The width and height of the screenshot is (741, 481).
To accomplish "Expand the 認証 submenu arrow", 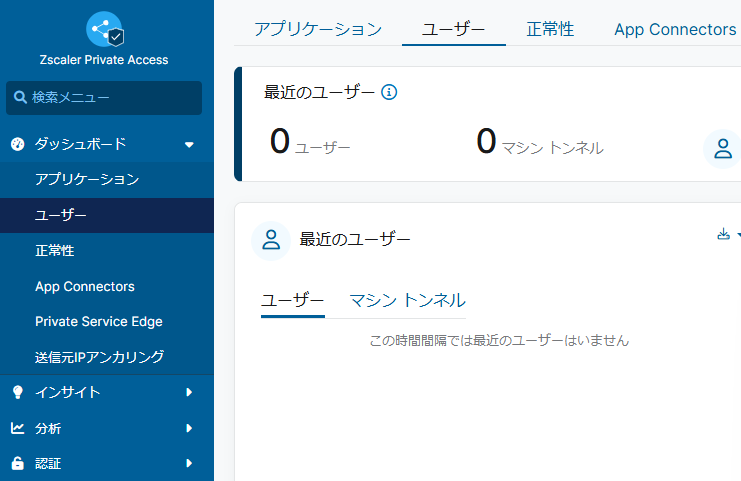I will coord(189,463).
